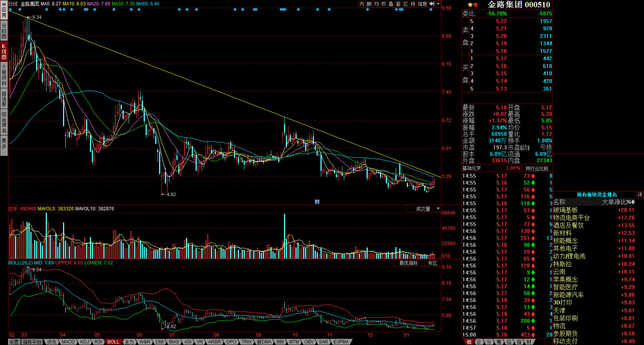Click 新能源汽车 in sector ranking
Viewport: 644px width, 345px height.
(568, 295)
